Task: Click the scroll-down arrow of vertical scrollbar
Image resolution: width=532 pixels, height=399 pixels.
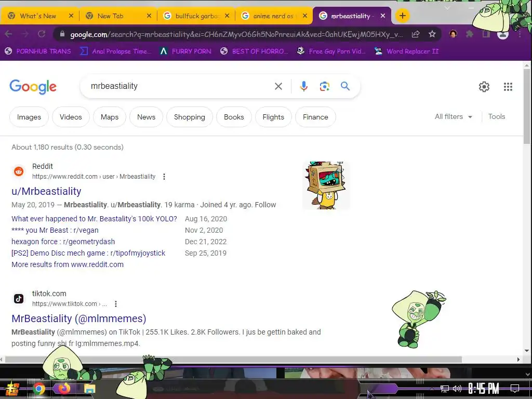Action: point(527,351)
